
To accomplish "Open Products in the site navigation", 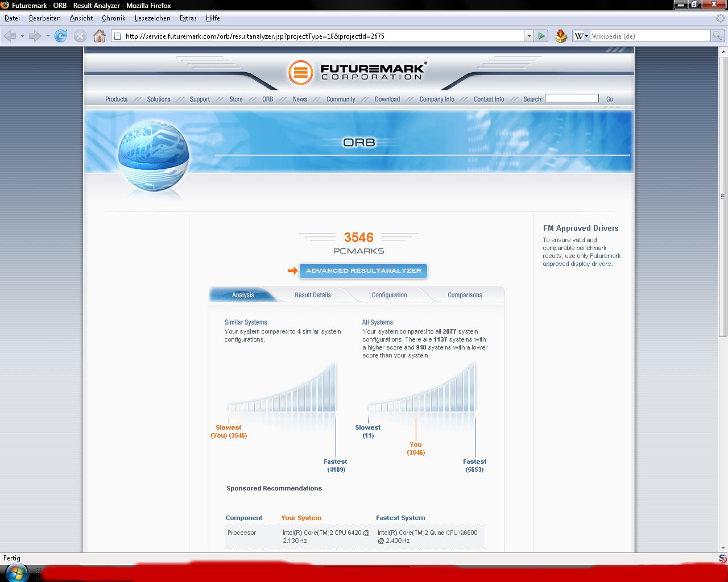I will [117, 99].
